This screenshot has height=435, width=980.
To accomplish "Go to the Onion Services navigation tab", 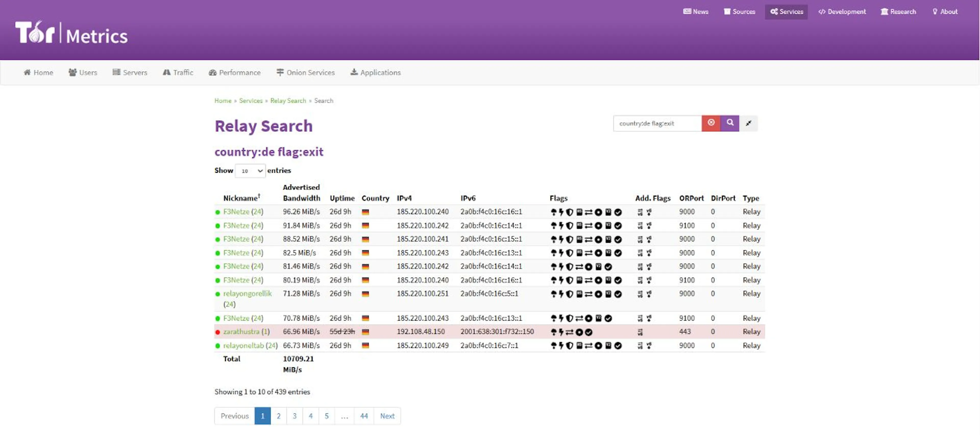I will pos(305,72).
